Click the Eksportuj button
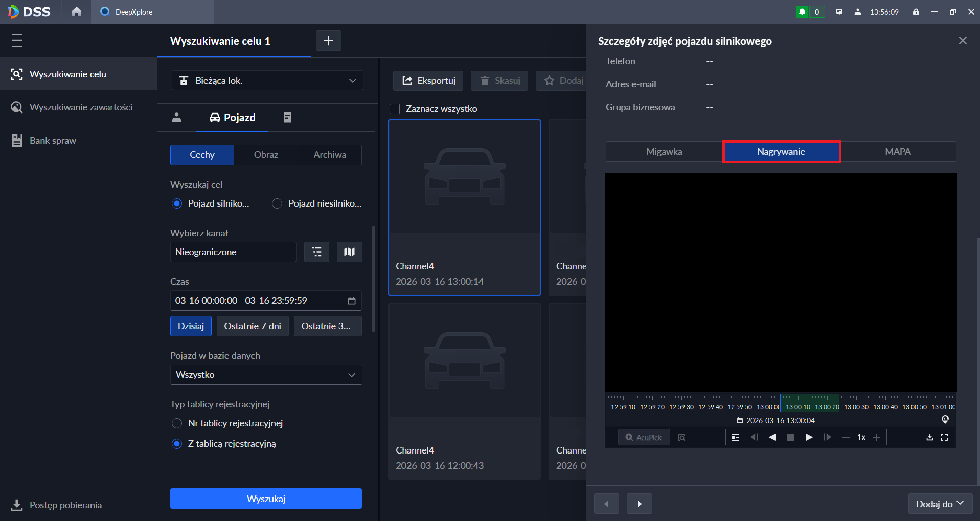980x521 pixels. point(428,81)
